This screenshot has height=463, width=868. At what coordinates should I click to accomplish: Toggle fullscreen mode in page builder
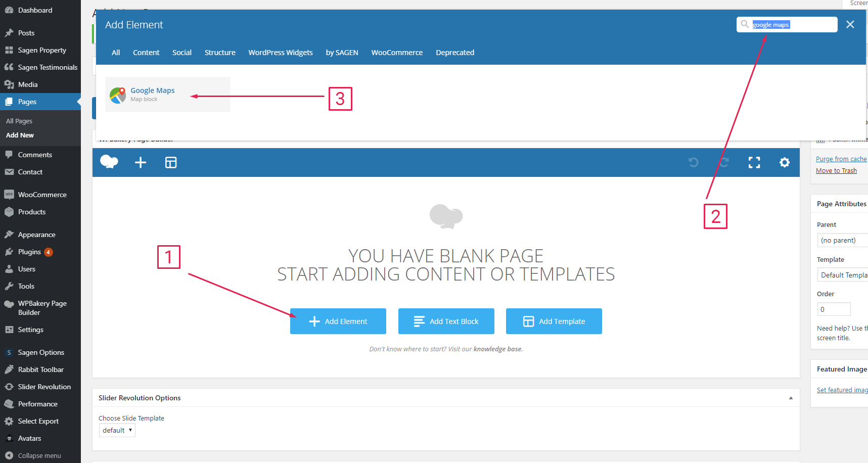(754, 162)
